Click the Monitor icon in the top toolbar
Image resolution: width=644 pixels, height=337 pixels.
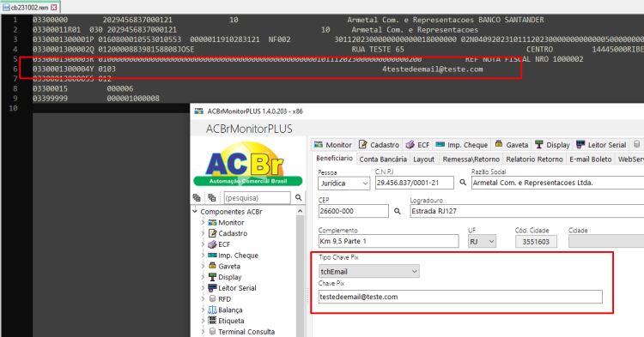pos(319,144)
